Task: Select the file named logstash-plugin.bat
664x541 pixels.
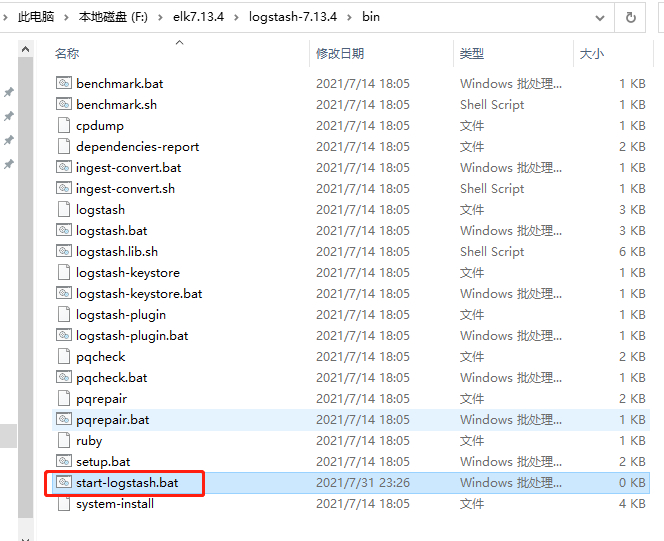Action: [132, 336]
